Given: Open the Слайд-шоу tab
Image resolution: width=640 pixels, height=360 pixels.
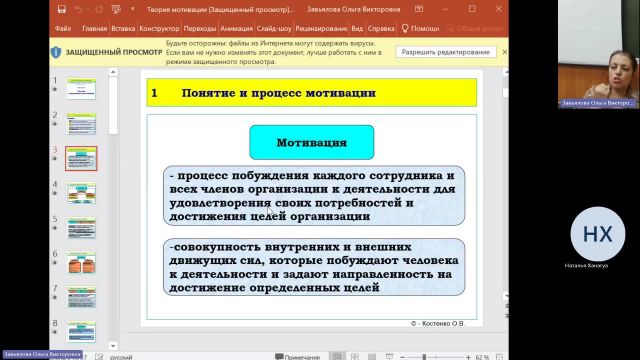Looking at the screenshot, I should tap(274, 29).
